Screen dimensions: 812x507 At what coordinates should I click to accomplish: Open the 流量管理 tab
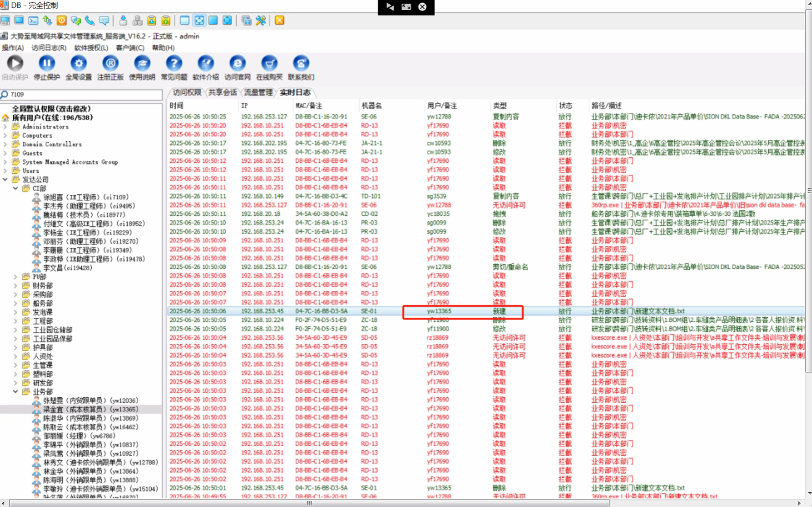[258, 93]
